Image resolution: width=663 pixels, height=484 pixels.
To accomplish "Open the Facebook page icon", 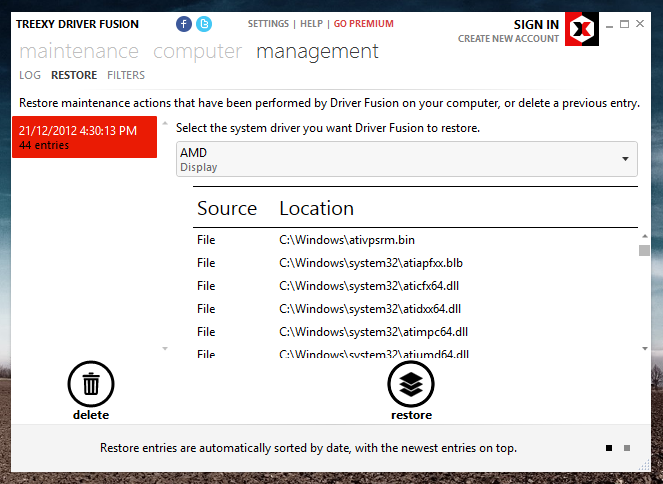I will click(184, 24).
